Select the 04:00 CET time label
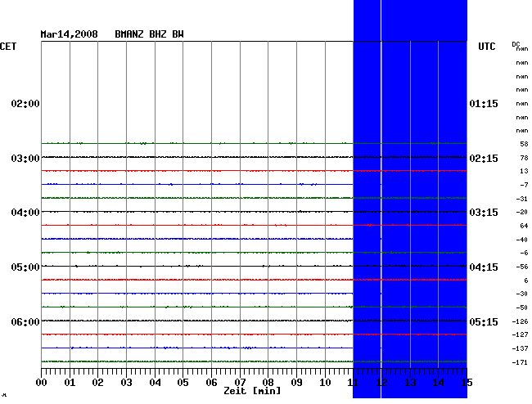This screenshot has height=404, width=532. click(x=25, y=213)
